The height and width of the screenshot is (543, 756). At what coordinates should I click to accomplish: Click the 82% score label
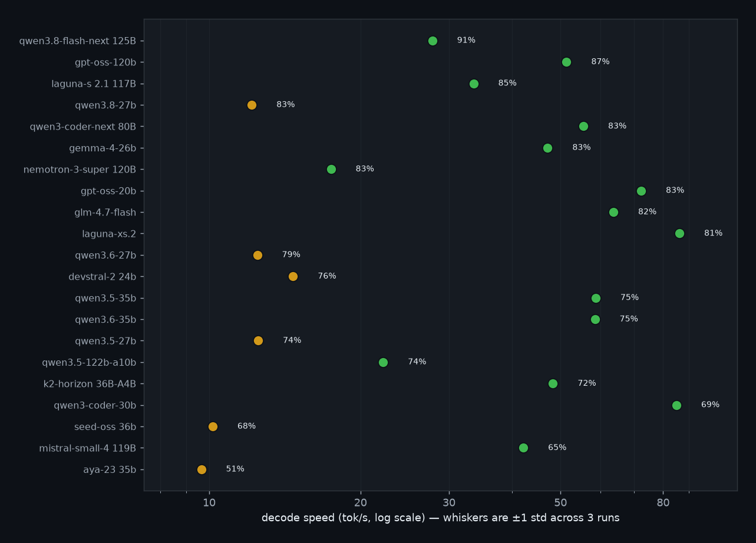coord(647,211)
